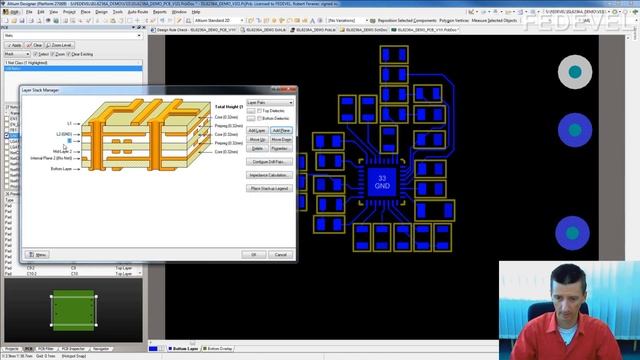This screenshot has height=360, width=640.
Task: Select the Mid-Layer 2 label
Action: [62, 151]
